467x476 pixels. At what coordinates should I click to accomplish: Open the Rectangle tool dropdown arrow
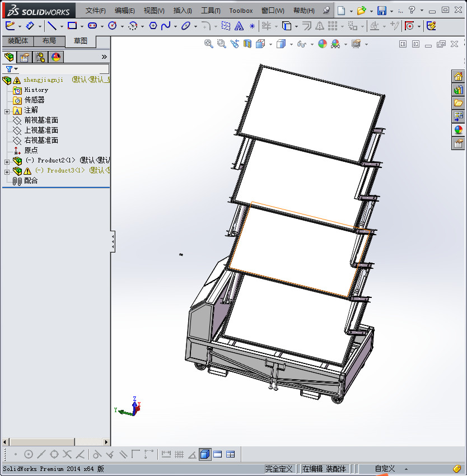tap(82, 27)
